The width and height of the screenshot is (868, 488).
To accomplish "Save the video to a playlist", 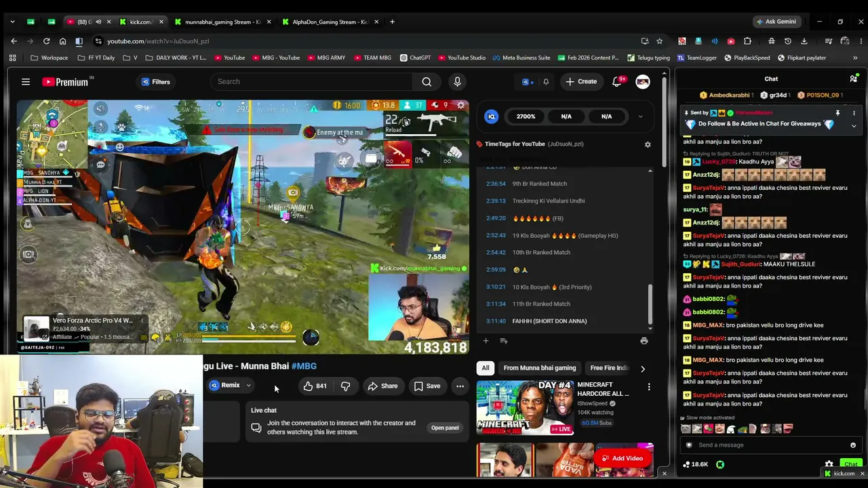I will (x=427, y=386).
